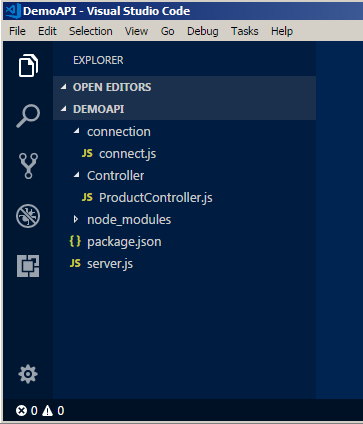Open server.js file

pos(184,263)
